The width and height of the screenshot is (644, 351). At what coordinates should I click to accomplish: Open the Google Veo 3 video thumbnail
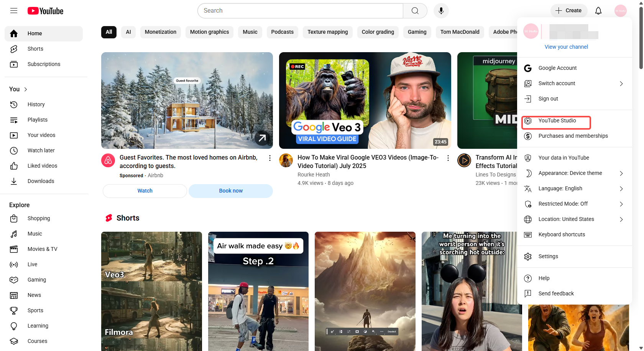365,101
